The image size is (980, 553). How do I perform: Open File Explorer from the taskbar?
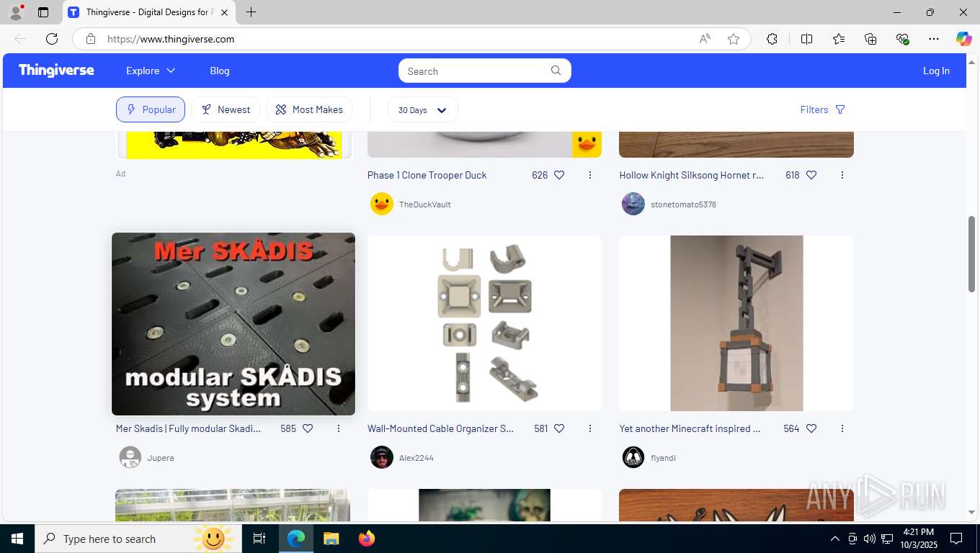click(331, 539)
